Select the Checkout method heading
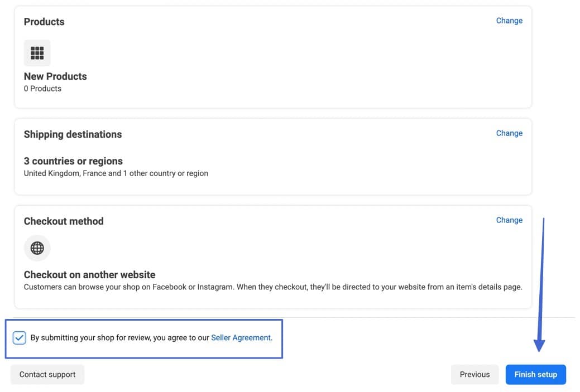 coord(64,221)
